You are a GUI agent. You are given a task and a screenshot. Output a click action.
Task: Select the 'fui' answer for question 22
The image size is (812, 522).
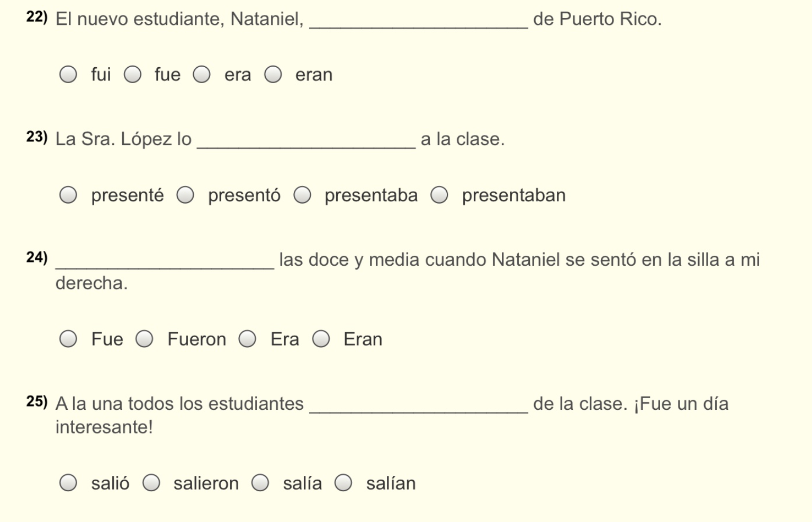click(68, 75)
